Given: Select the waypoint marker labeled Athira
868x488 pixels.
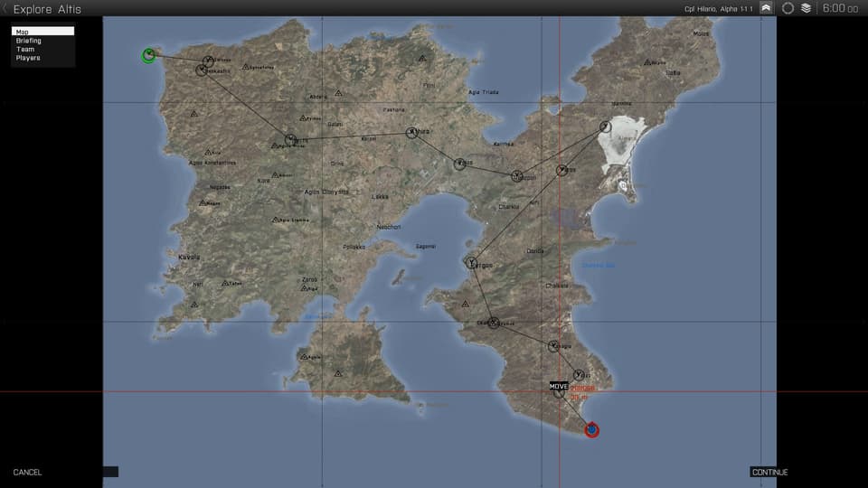Looking at the screenshot, I should 411,132.
